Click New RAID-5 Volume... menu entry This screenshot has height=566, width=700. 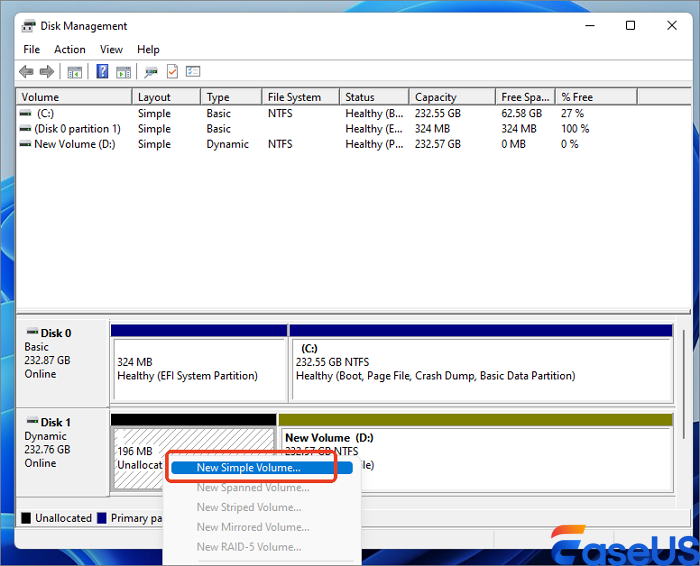(249, 547)
